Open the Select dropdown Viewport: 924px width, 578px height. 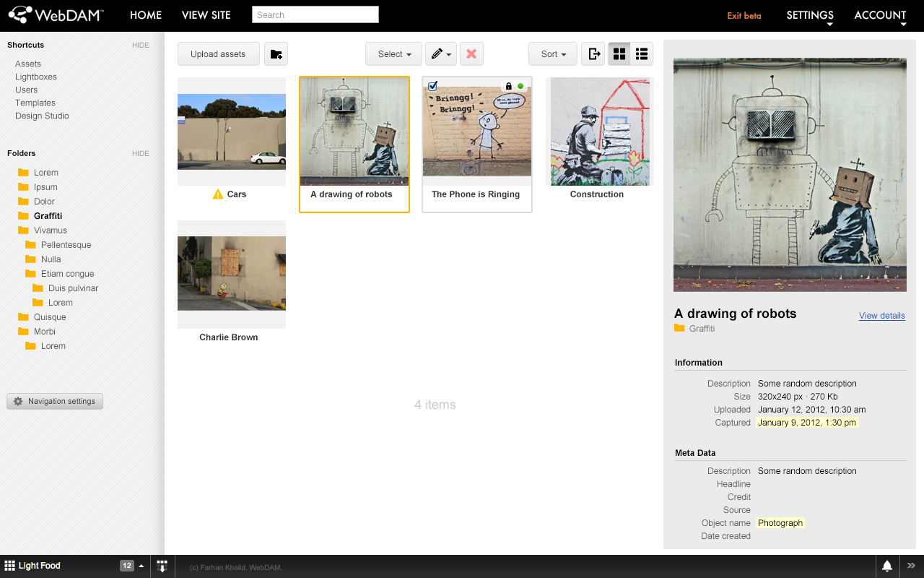point(394,54)
